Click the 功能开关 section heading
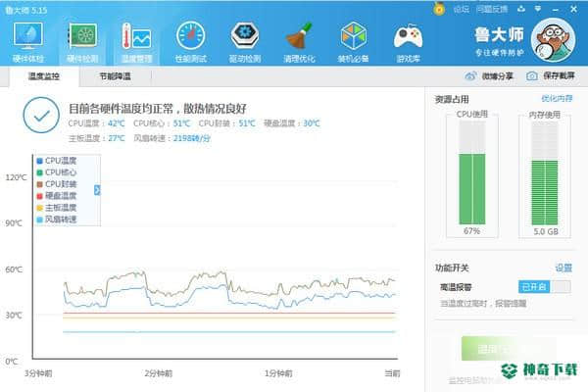The width and height of the screenshot is (588, 392). 452,268
